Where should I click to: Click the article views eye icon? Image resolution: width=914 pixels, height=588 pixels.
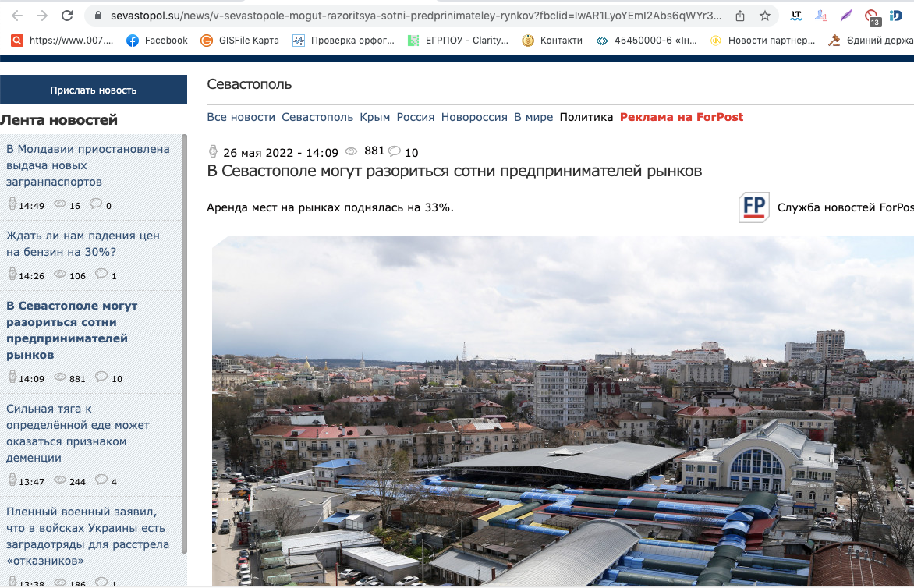click(x=351, y=151)
